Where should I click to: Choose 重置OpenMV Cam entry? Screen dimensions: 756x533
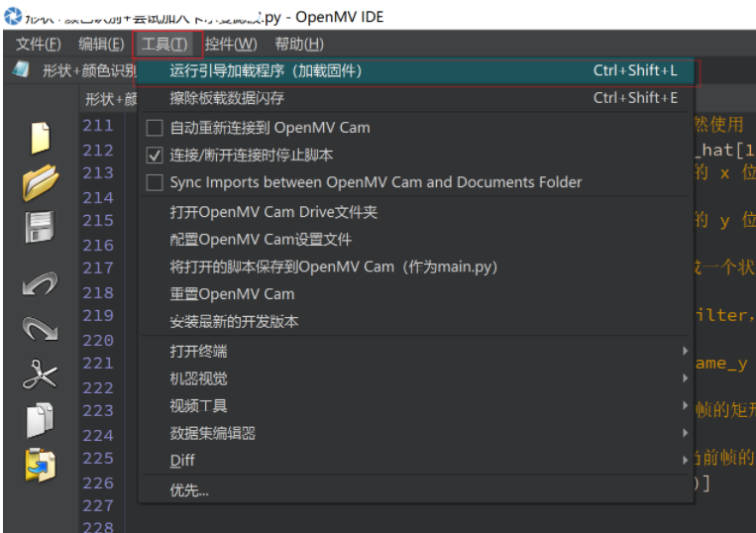(x=415, y=294)
